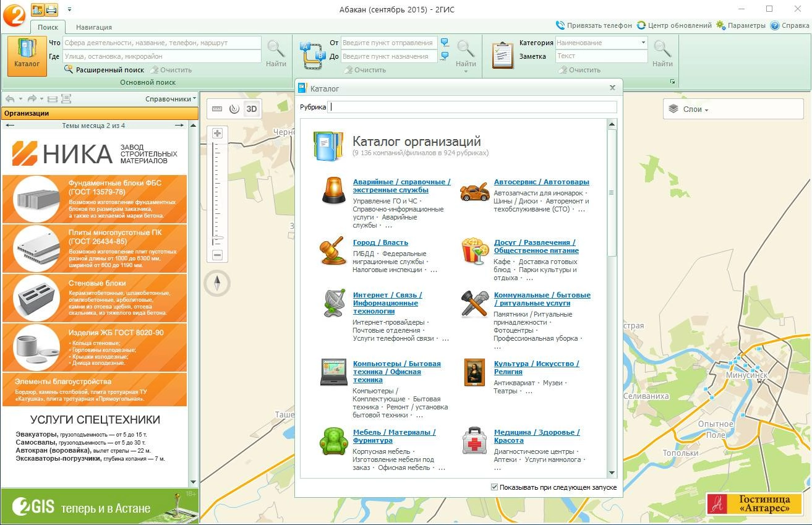The width and height of the screenshot is (812, 525).
Task: Toggle the 3D map view
Action: click(252, 109)
